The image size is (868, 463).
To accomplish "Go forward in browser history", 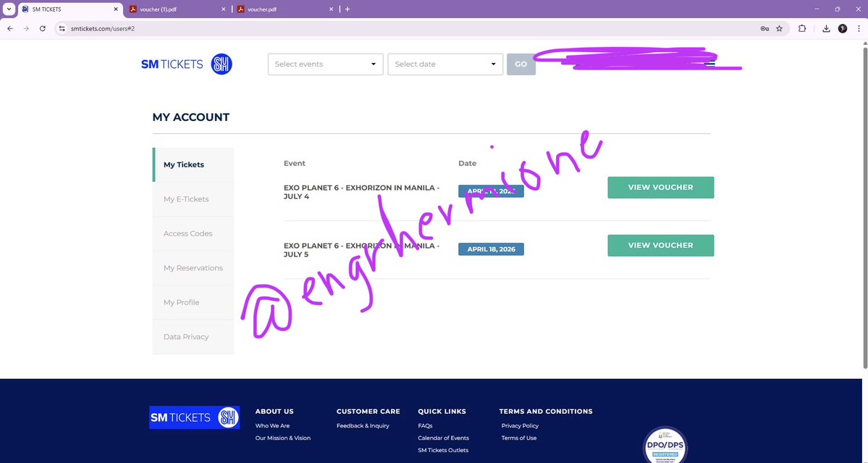I will pyautogui.click(x=26, y=28).
